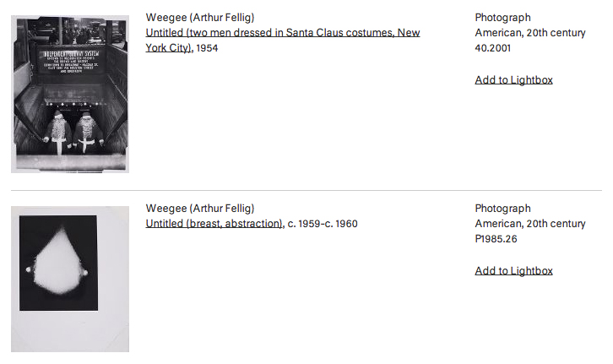Screen dimensions: 613x364
Task: Open the breast abstraction photograph thumbnail
Action: tap(70, 279)
